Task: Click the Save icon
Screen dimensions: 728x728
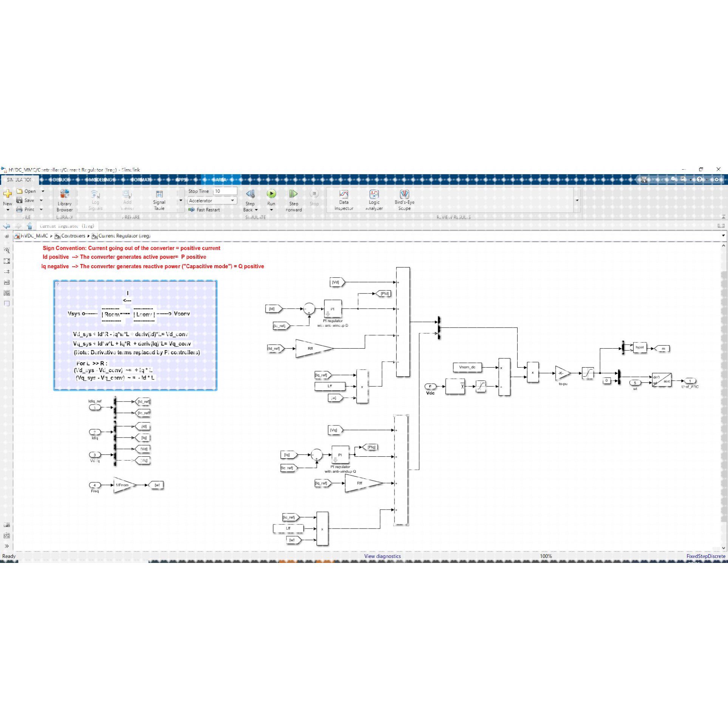Action: click(20, 200)
